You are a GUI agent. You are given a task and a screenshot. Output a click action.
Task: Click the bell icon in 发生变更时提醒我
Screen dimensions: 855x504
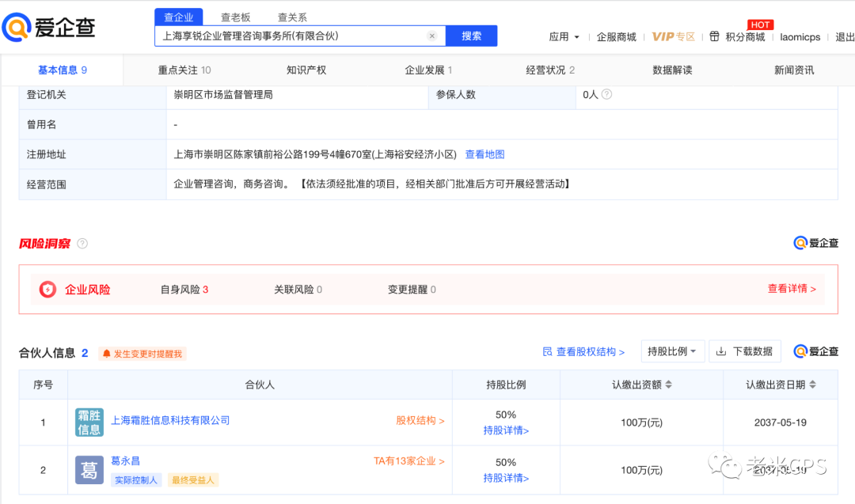pyautogui.click(x=106, y=354)
